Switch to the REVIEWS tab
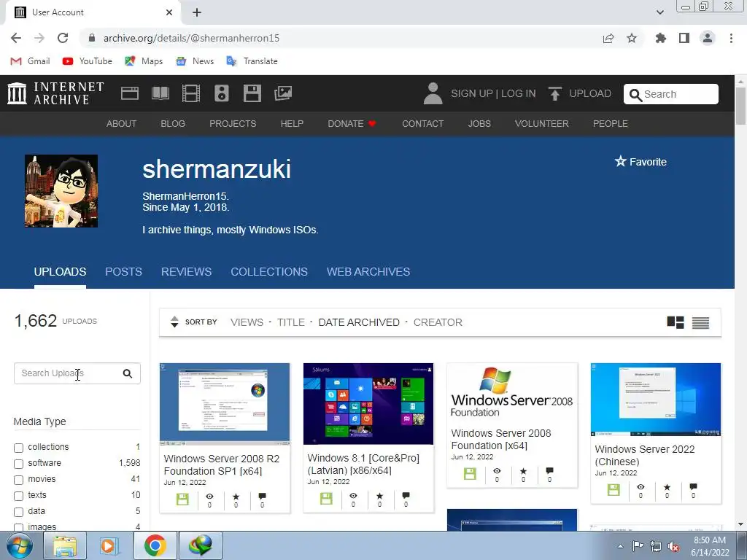This screenshot has width=747, height=560. (x=186, y=271)
